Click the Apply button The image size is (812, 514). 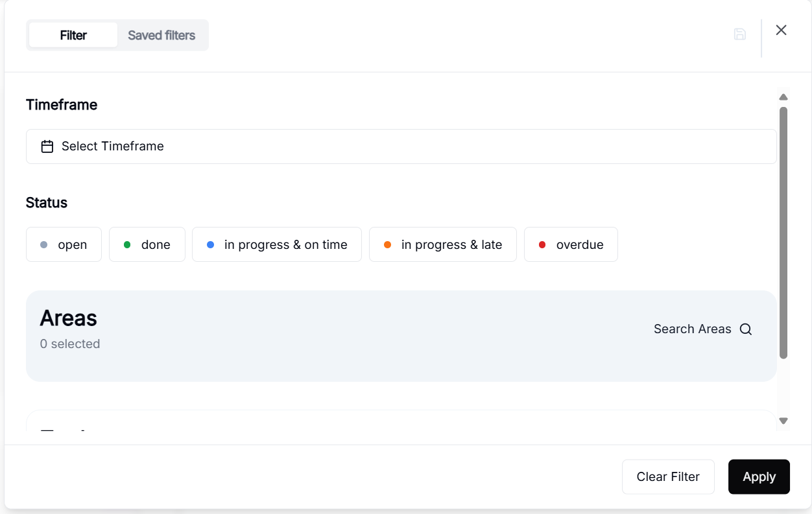click(x=758, y=476)
